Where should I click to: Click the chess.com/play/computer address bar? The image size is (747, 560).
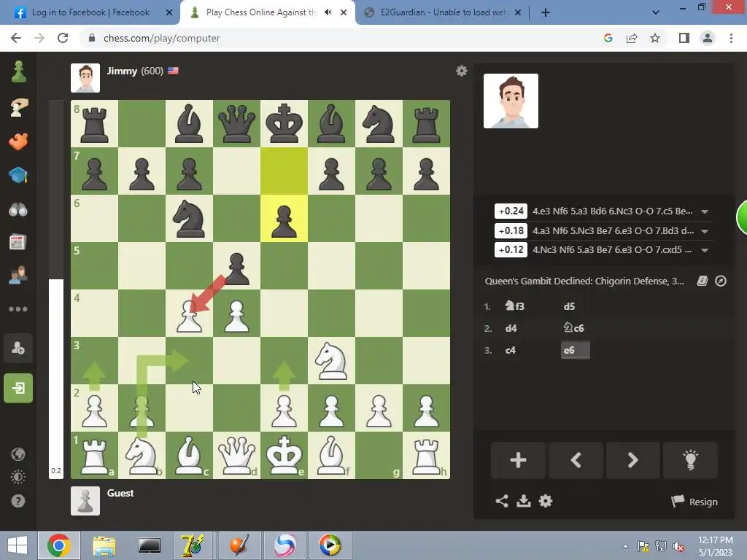point(161,38)
